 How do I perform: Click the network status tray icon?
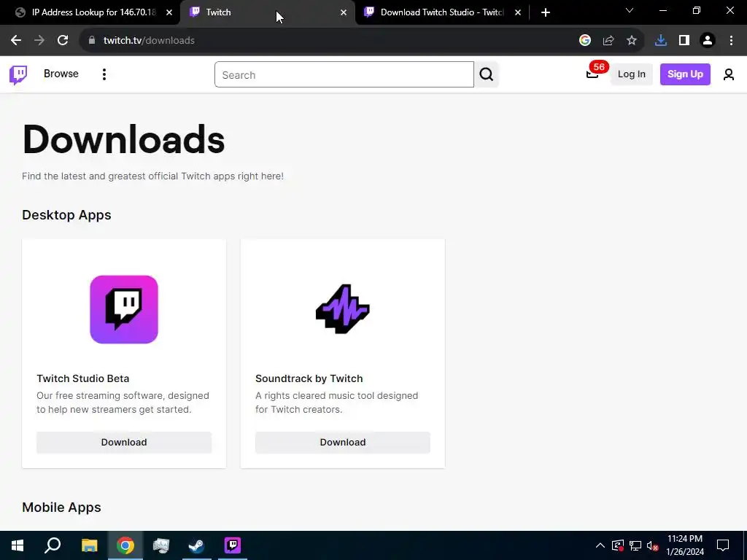click(635, 545)
